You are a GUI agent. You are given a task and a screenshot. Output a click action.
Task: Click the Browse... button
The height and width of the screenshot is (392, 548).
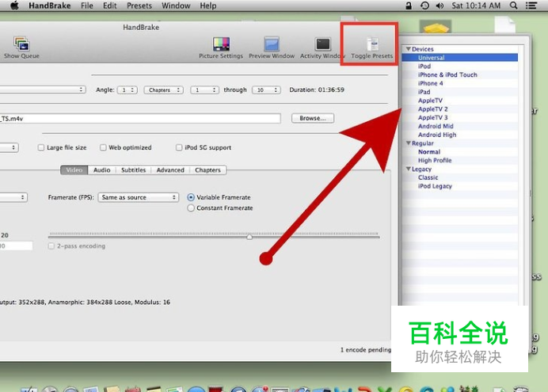pos(313,118)
